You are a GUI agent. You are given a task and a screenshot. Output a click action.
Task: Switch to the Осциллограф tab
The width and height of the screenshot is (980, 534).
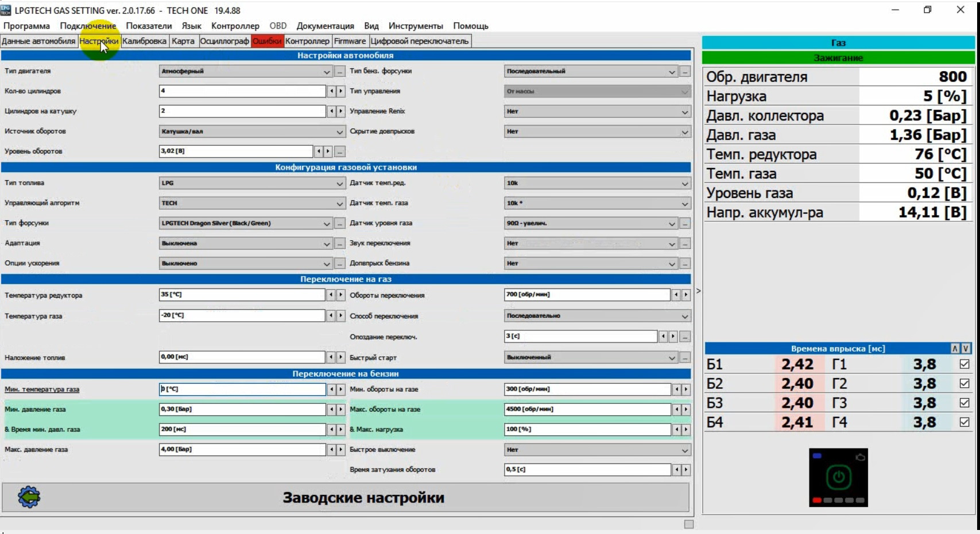coord(224,41)
